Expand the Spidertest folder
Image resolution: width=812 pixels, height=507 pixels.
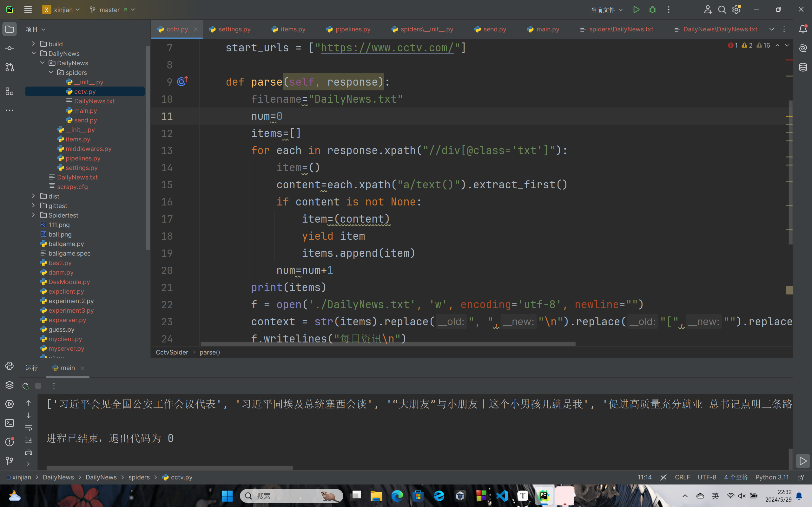tap(33, 215)
